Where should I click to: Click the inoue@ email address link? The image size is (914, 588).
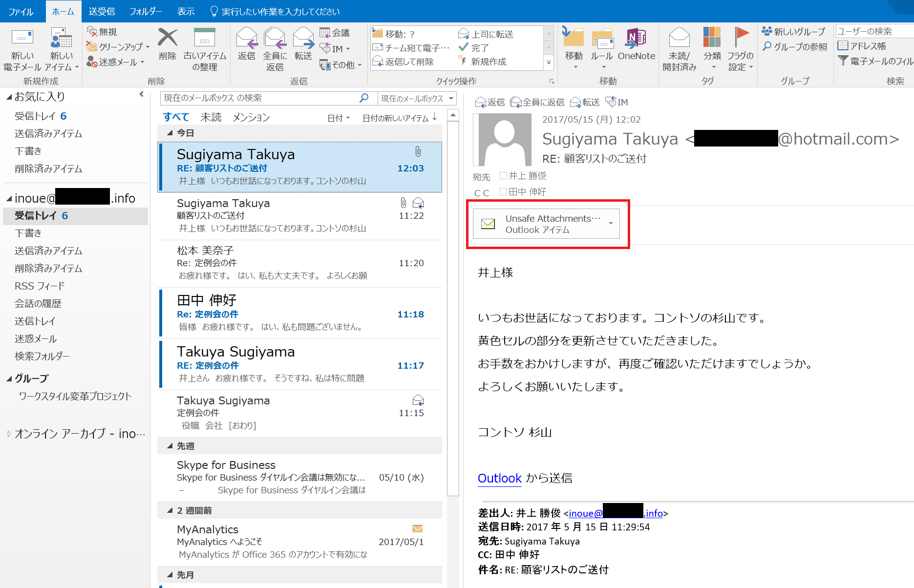pos(616,513)
